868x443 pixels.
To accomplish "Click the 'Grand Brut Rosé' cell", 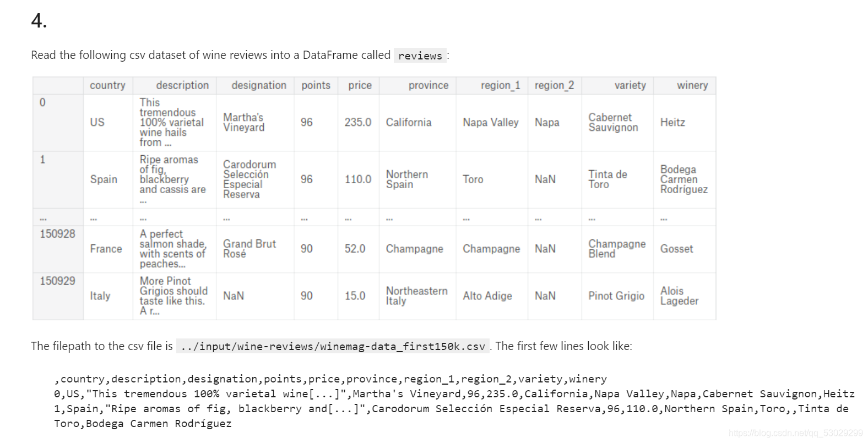I will pyautogui.click(x=255, y=249).
